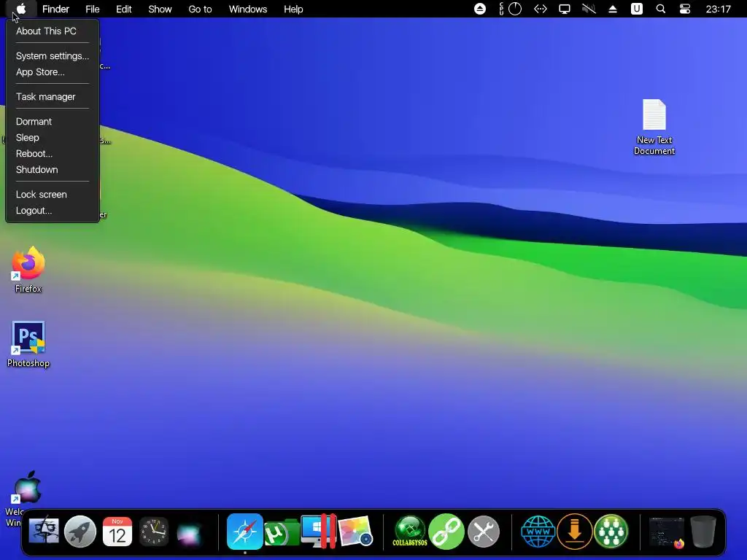Unmute the muted volume icon in menu bar
The image size is (747, 560).
(589, 9)
